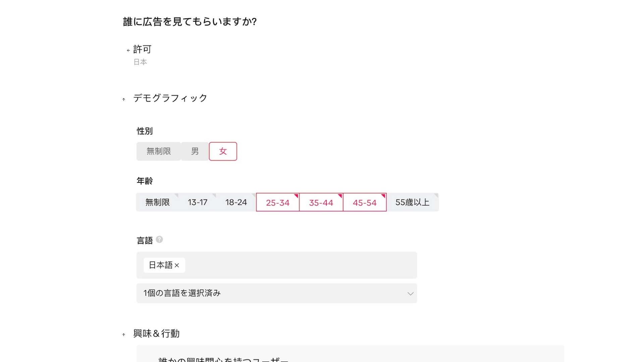Click the help icon next to 言語
This screenshot has height=362, width=644.
tap(159, 240)
